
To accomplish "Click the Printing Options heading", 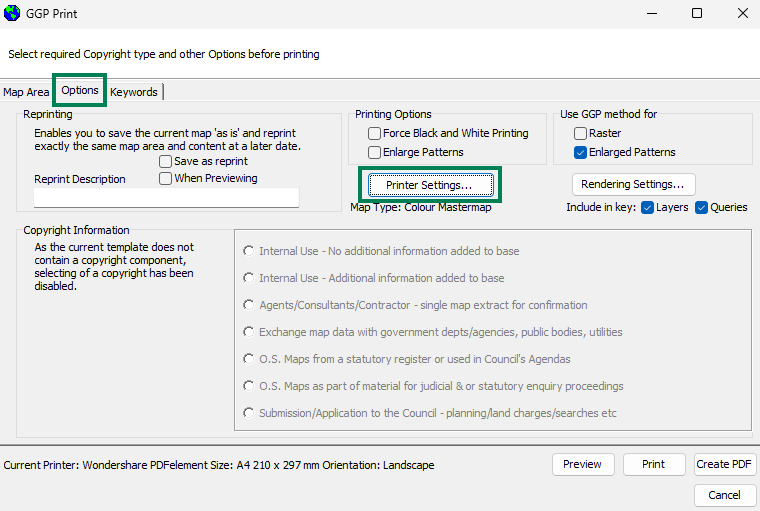I will [393, 114].
